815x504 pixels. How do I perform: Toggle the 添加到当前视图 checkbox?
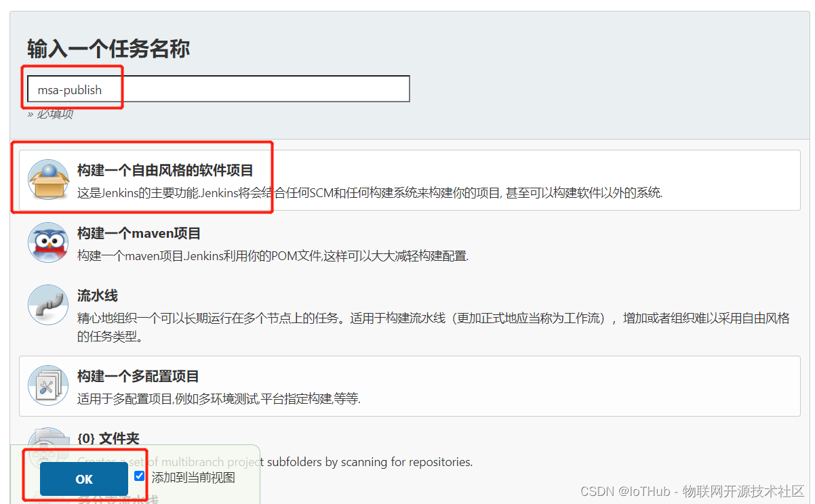(x=140, y=476)
